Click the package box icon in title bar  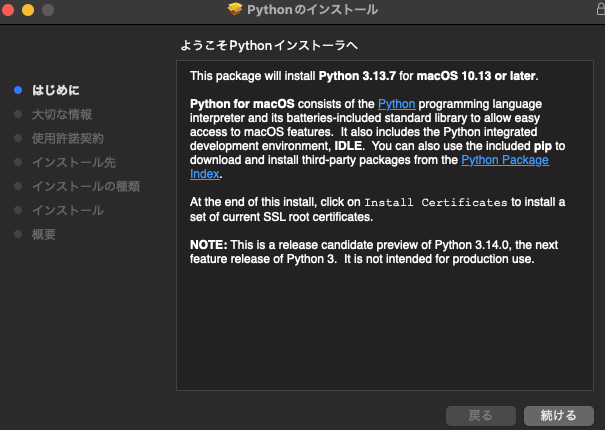235,10
